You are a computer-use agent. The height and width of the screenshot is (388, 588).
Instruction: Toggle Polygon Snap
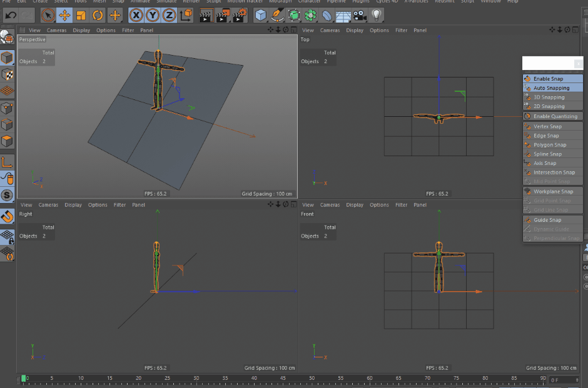[x=553, y=144]
